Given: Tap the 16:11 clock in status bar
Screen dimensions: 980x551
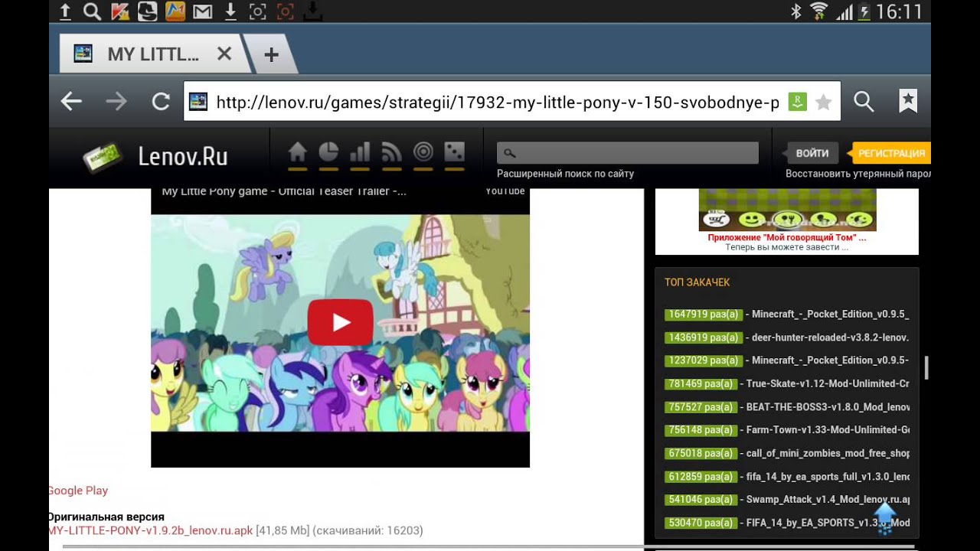Looking at the screenshot, I should (x=900, y=11).
